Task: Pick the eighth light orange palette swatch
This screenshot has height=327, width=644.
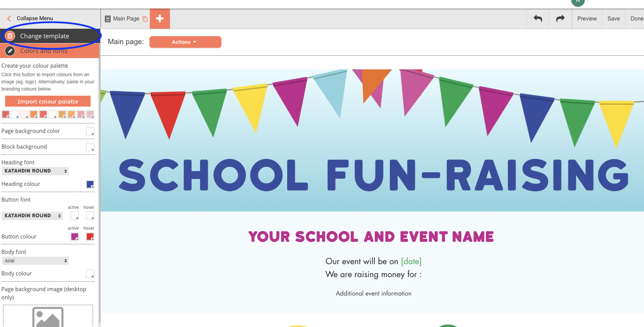Action: coord(71,114)
